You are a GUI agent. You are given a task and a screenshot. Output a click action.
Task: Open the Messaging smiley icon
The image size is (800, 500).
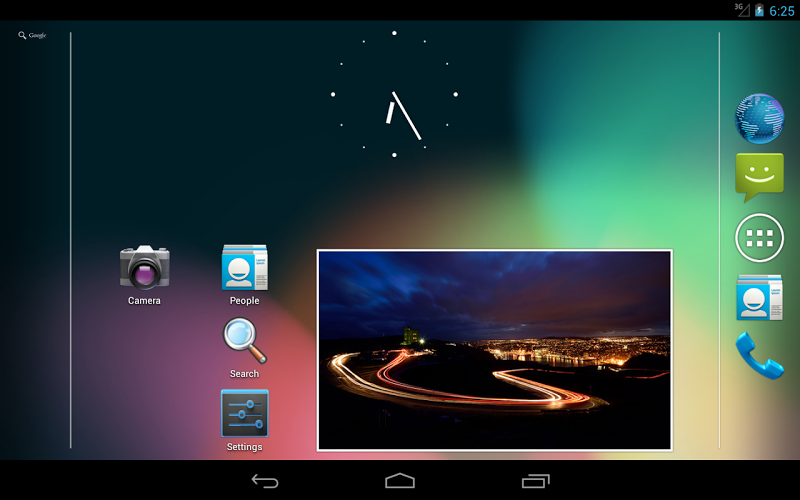[x=759, y=177]
